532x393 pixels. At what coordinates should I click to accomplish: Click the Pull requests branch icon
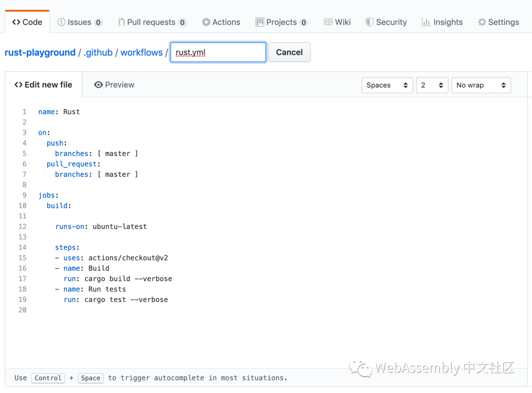coord(121,22)
